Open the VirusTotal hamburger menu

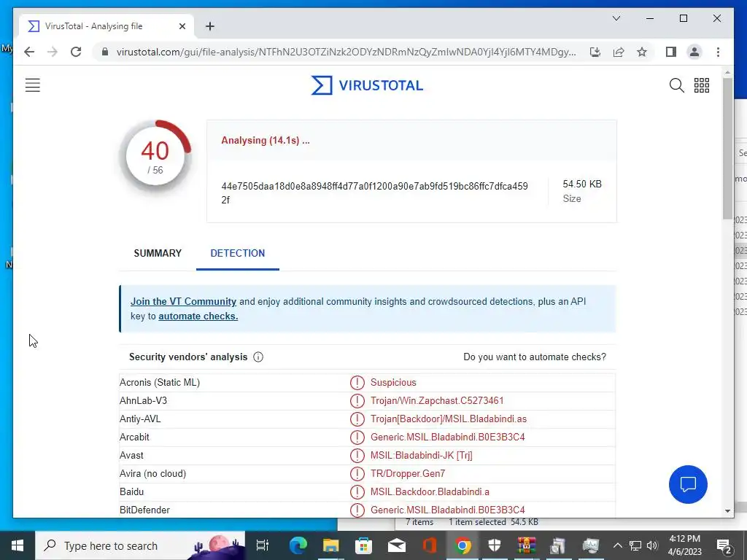(x=32, y=85)
